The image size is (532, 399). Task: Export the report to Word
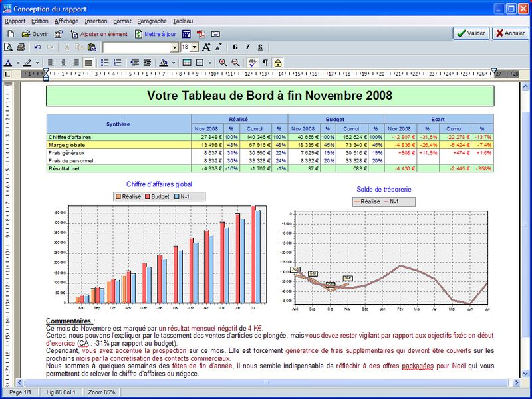coord(186,34)
